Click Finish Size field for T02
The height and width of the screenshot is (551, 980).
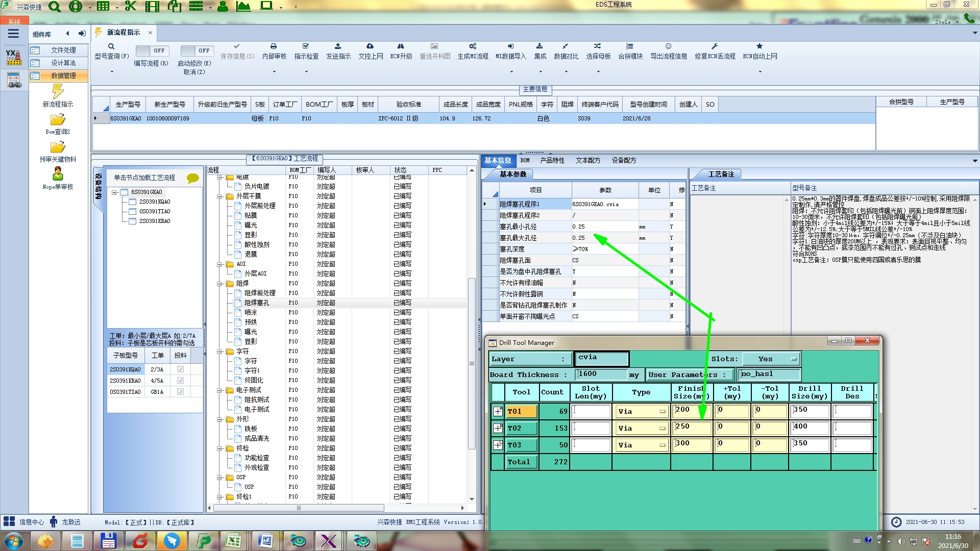pos(692,428)
